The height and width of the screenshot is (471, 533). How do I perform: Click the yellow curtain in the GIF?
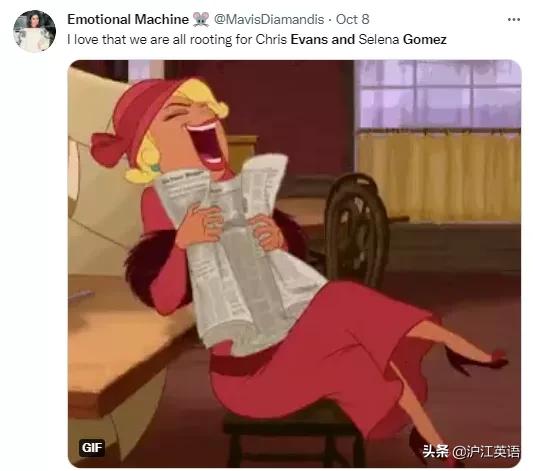click(439, 177)
